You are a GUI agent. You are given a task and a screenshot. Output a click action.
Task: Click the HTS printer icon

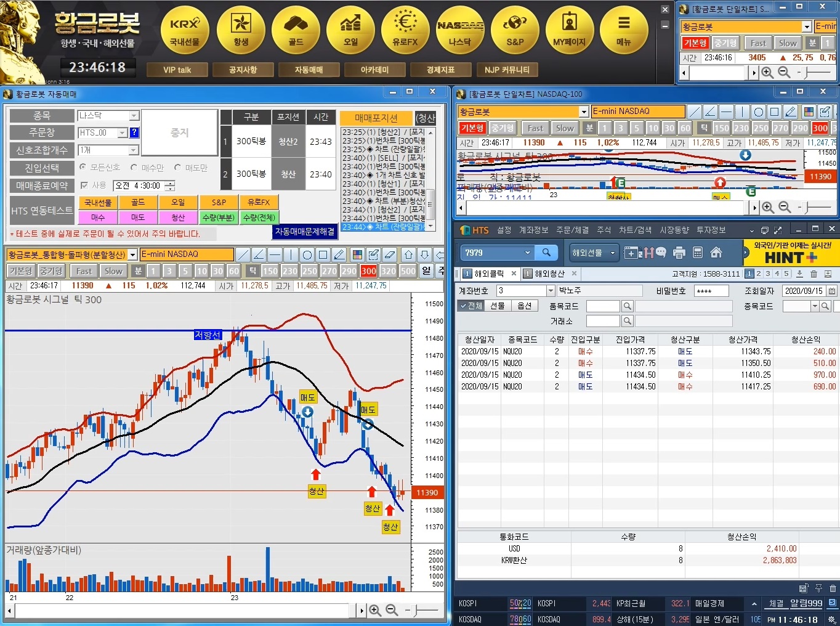pyautogui.click(x=679, y=253)
